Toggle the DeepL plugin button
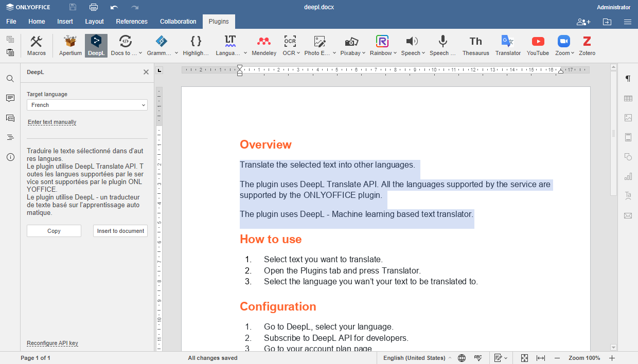Image resolution: width=638 pixels, height=364 pixels. point(96,46)
